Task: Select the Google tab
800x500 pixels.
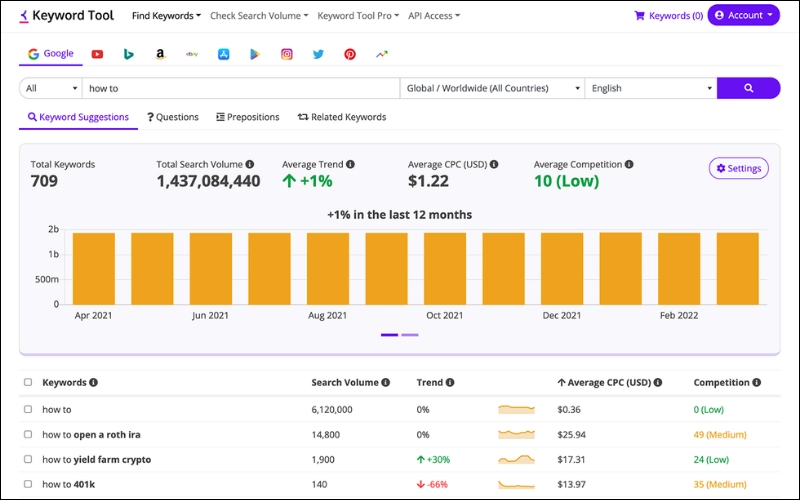Action: pos(51,54)
